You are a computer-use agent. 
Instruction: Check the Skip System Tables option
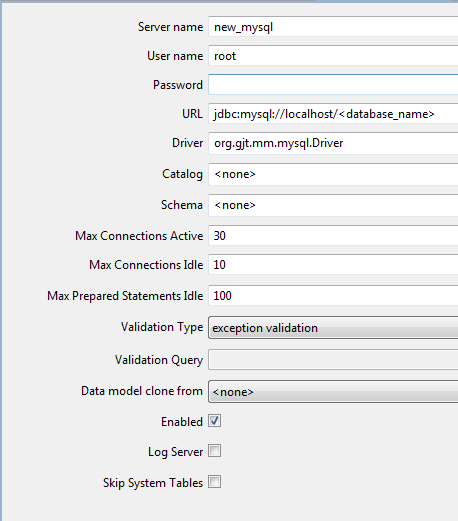pyautogui.click(x=214, y=482)
